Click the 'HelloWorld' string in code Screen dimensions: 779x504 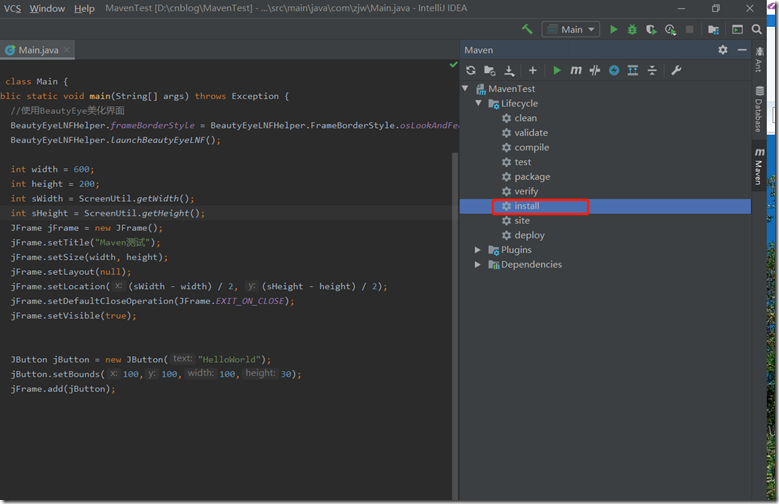229,359
